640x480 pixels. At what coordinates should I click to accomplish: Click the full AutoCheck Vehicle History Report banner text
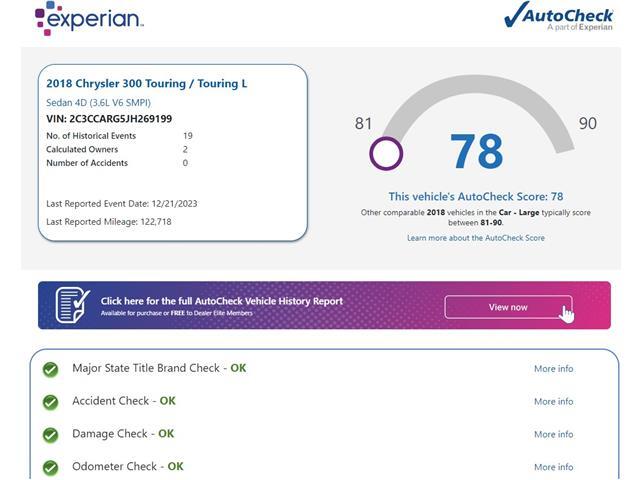click(x=222, y=301)
